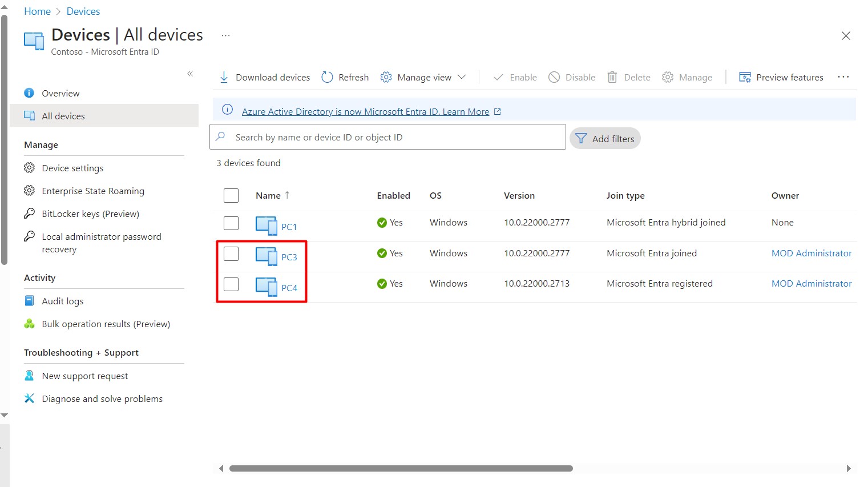Open the Learn More Entra ID link
The width and height of the screenshot is (868, 487).
pos(365,111)
